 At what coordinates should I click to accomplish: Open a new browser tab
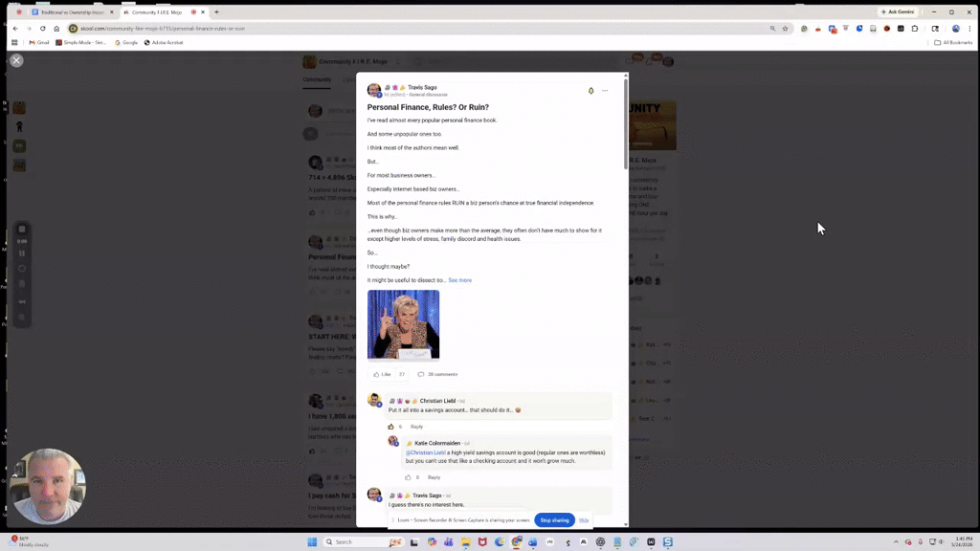click(217, 11)
